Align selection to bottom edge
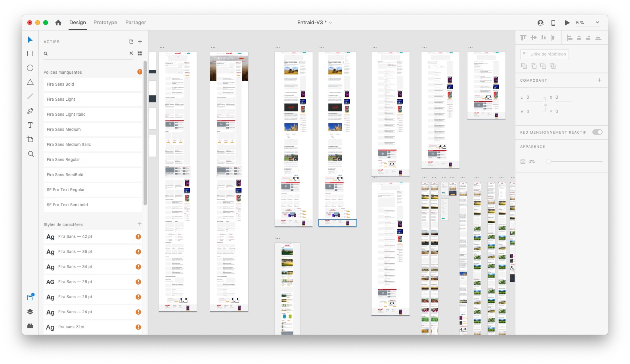Screen dimensions: 630x364 [544, 38]
